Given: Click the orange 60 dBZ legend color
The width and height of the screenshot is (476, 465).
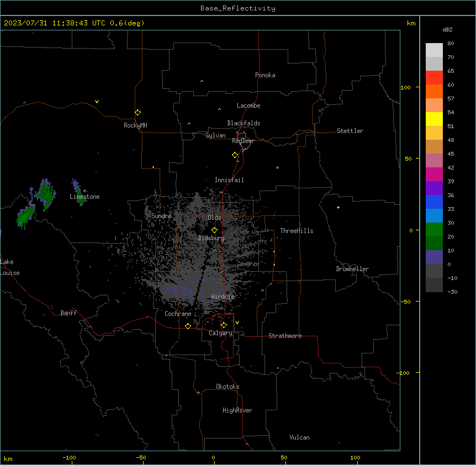Looking at the screenshot, I should click(x=434, y=91).
